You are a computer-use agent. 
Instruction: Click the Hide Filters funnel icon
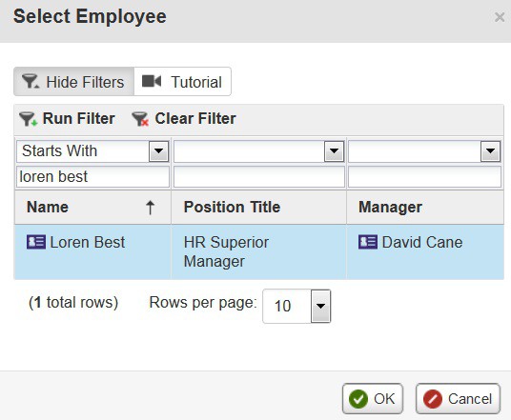31,81
